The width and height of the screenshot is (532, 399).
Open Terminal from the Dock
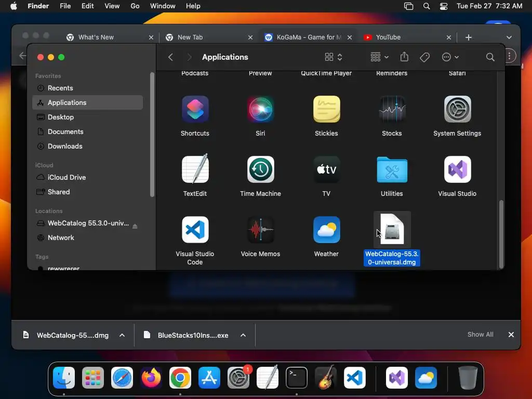pyautogui.click(x=297, y=377)
